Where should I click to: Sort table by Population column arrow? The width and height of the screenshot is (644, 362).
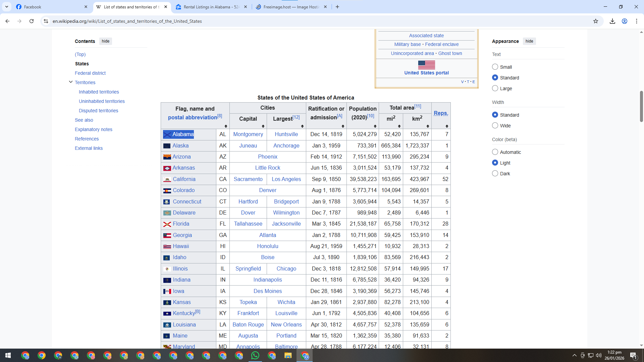pyautogui.click(x=375, y=126)
